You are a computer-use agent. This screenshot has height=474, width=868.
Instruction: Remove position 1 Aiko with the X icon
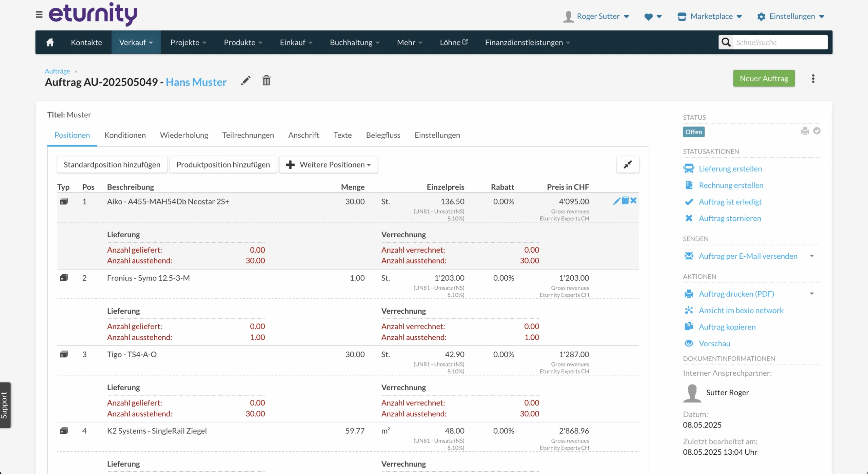tap(633, 201)
